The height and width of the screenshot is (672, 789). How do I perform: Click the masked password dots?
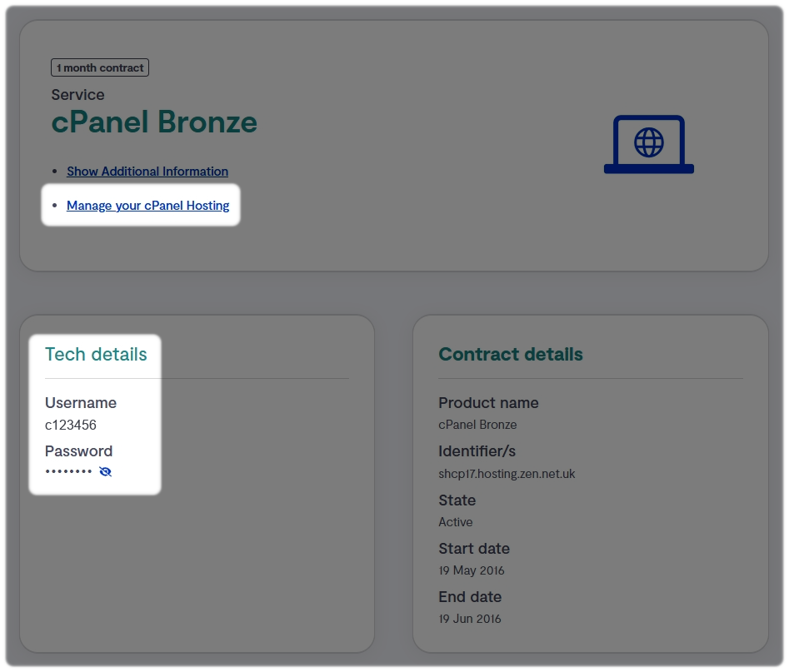(x=68, y=471)
